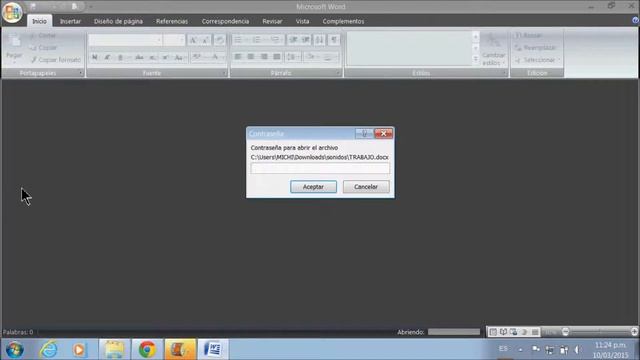640x360 pixels.
Task: Click the grow font icon
Action: point(193,40)
